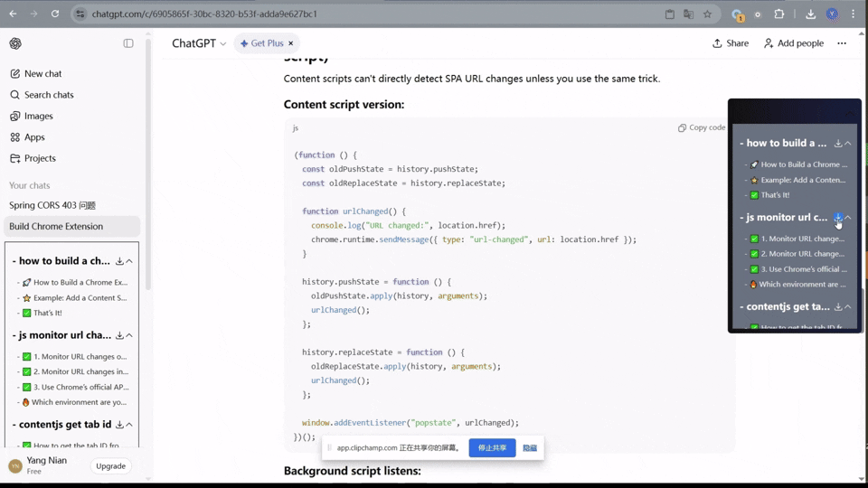Download 'how to build a' section in floating panel
The height and width of the screenshot is (488, 868).
pyautogui.click(x=838, y=144)
